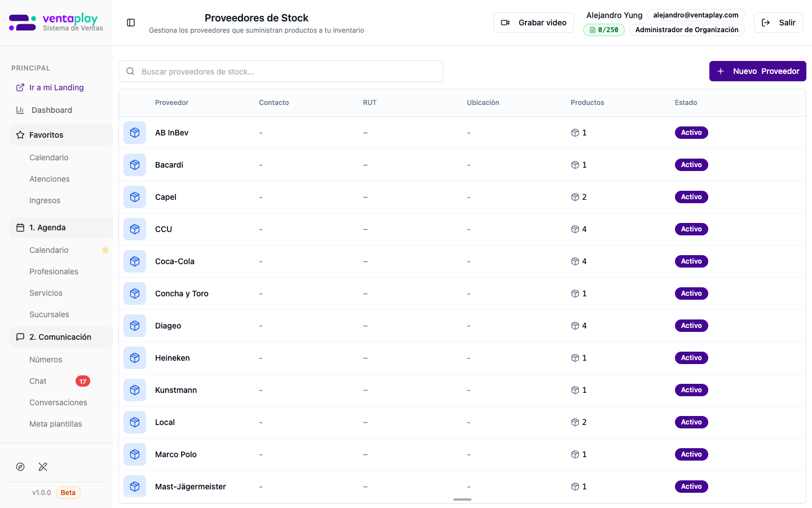Image resolution: width=812 pixels, height=508 pixels.
Task: Open the Profesionales menu item
Action: (54, 271)
